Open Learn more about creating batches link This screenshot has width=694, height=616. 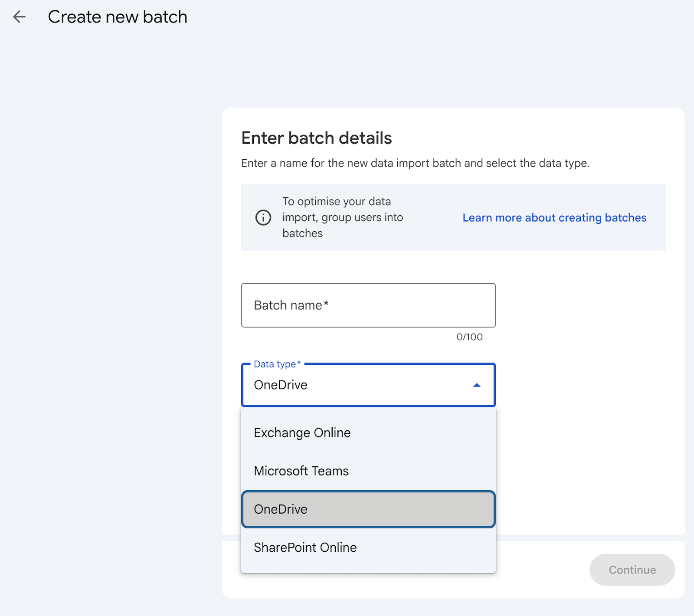point(554,218)
